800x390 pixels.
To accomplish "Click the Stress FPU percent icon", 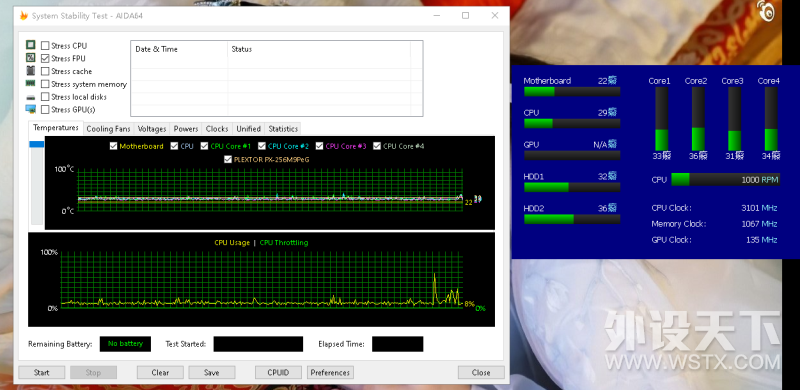I will click(31, 58).
